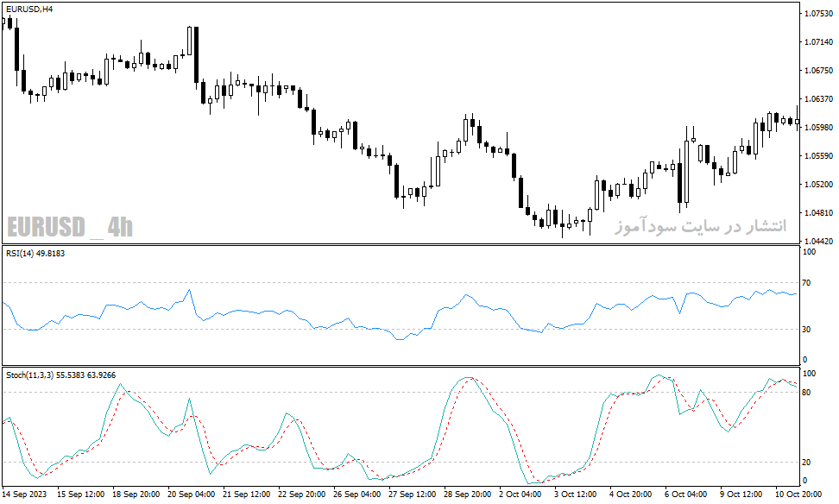Click the 22 Sep 20:00 time label
Viewport: 839px width, 504px height.
pos(302,494)
